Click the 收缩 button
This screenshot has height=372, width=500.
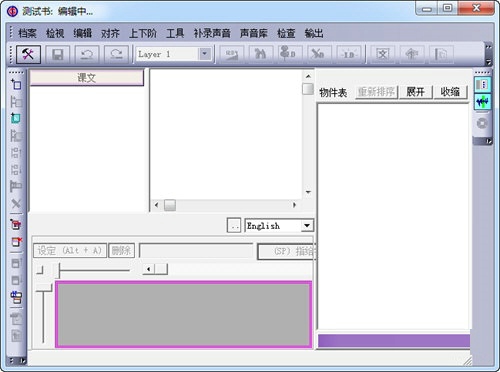tap(451, 92)
